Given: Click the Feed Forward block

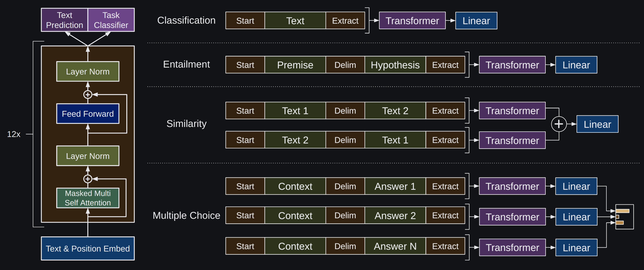Looking at the screenshot, I should [88, 114].
